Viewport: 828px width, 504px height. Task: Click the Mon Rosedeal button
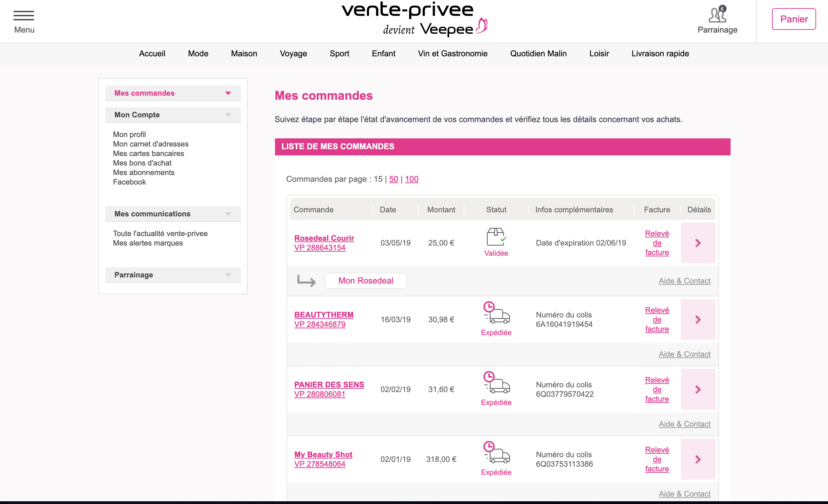(366, 281)
